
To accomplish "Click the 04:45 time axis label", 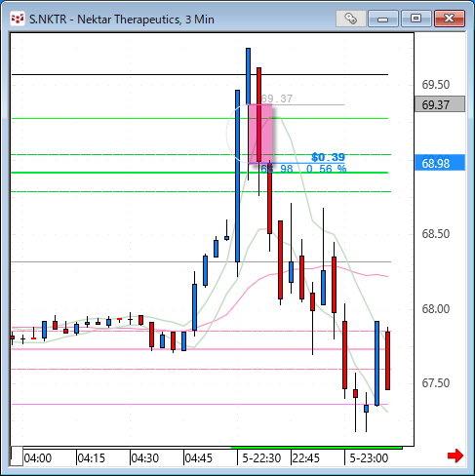I will [199, 458].
